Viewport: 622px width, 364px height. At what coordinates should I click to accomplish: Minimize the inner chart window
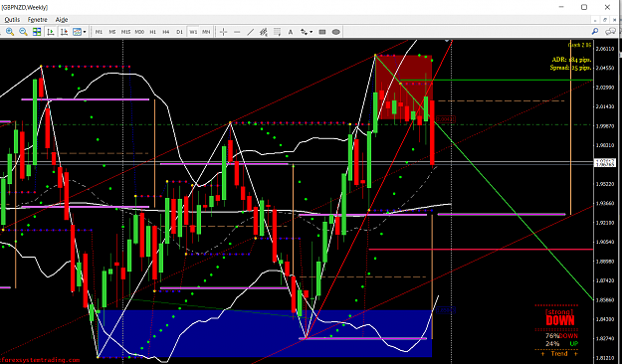click(x=595, y=20)
